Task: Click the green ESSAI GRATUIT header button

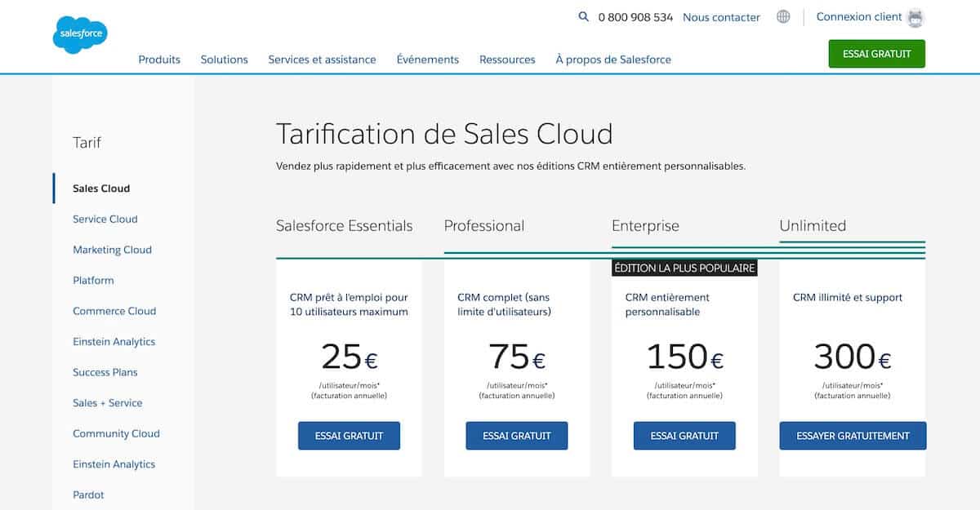Action: pos(876,54)
